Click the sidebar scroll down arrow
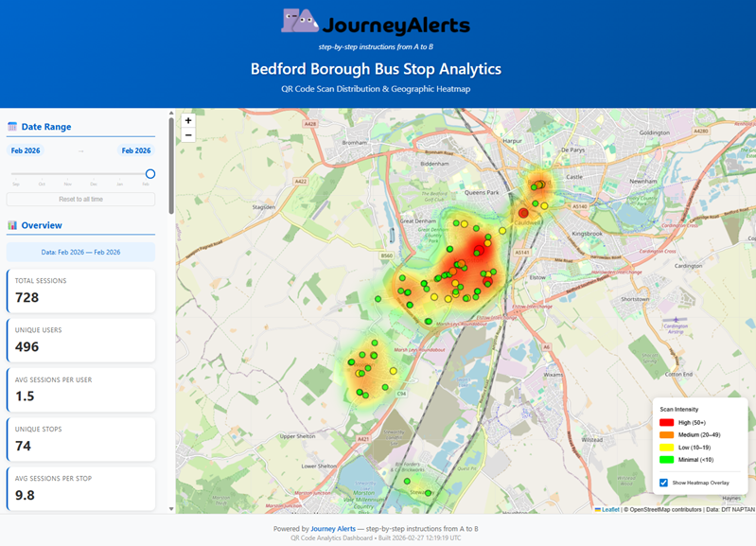This screenshot has width=756, height=546. [171, 509]
